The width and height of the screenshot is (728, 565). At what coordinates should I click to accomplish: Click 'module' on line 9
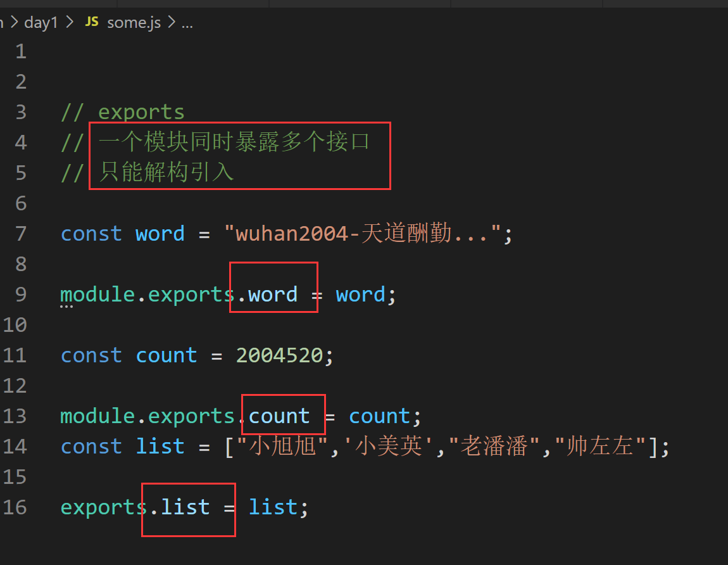click(97, 294)
